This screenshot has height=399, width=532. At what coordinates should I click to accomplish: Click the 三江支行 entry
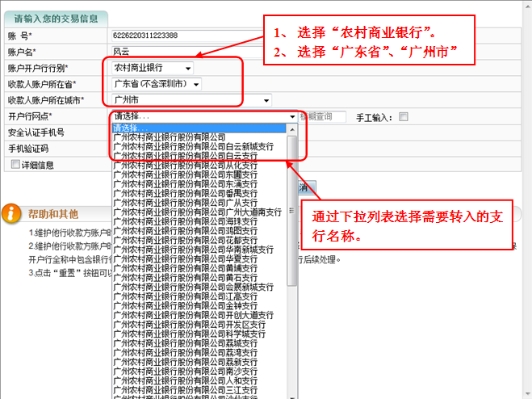point(199,390)
